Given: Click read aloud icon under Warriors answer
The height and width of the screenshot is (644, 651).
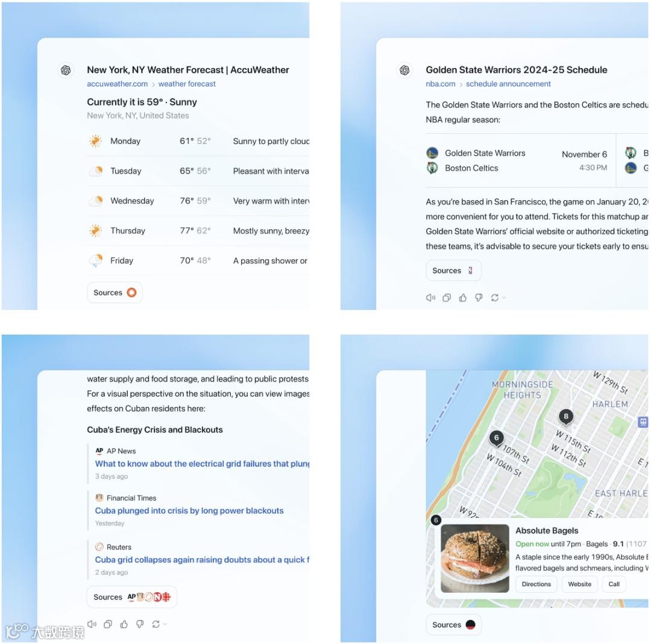Looking at the screenshot, I should coord(430,298).
